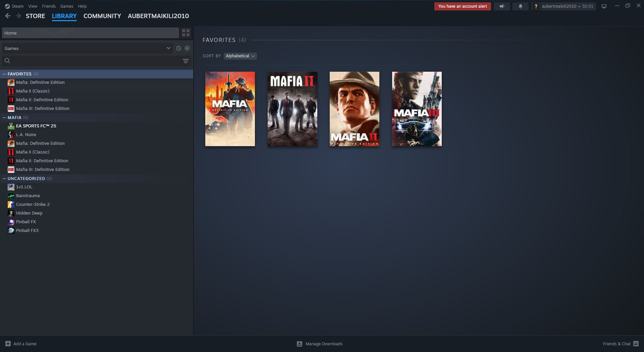
Task: Open Friends & Chat
Action: click(616, 343)
